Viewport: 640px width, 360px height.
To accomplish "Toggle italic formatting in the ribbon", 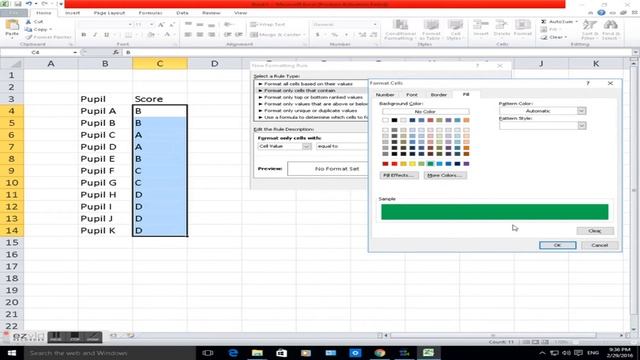I will pos(95,35).
